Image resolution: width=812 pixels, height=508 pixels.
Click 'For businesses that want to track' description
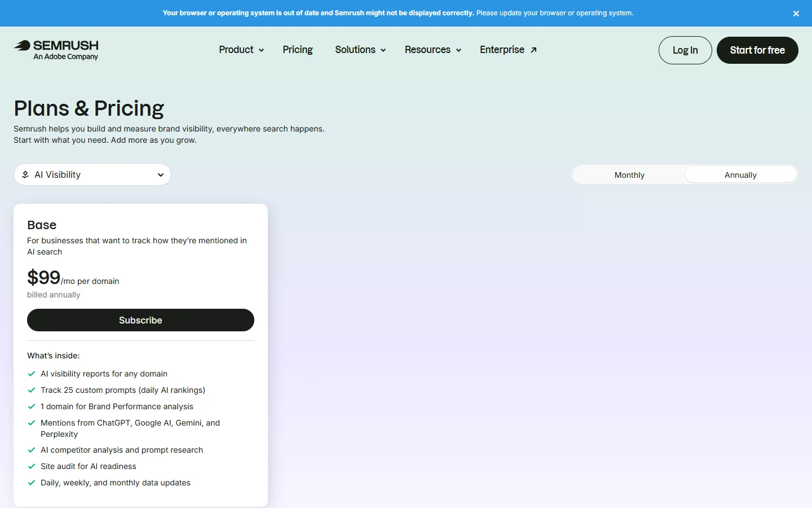pyautogui.click(x=137, y=246)
